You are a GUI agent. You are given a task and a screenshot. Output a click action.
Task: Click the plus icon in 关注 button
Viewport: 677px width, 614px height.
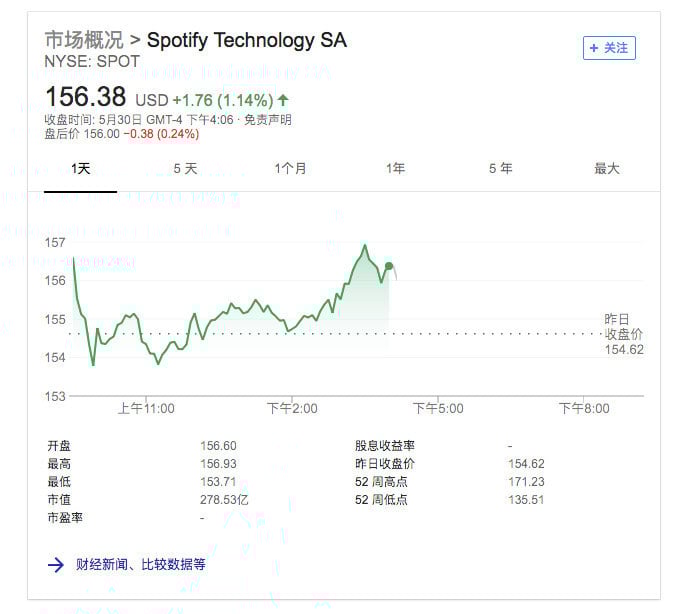click(x=594, y=48)
